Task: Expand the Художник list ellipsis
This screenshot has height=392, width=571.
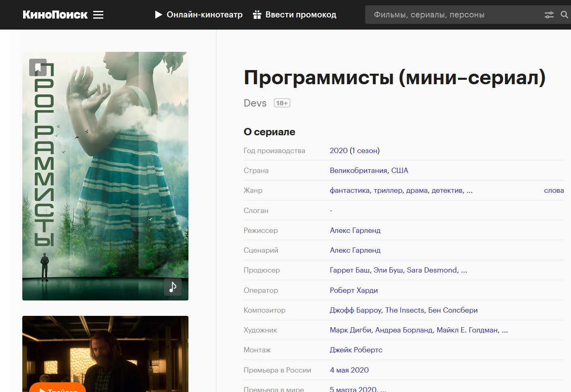Action: coord(505,330)
